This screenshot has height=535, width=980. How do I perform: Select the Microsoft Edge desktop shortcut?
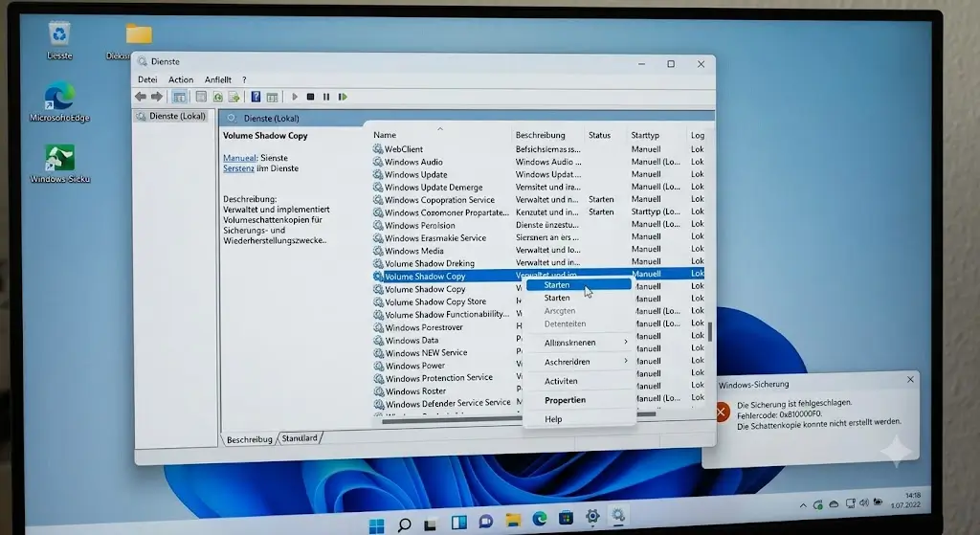[59, 101]
